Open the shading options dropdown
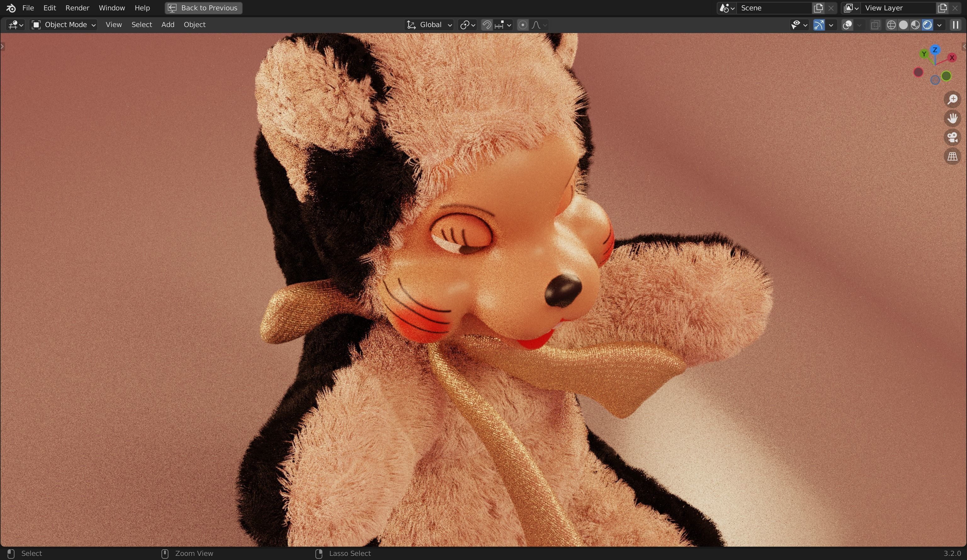967x560 pixels. tap(939, 25)
